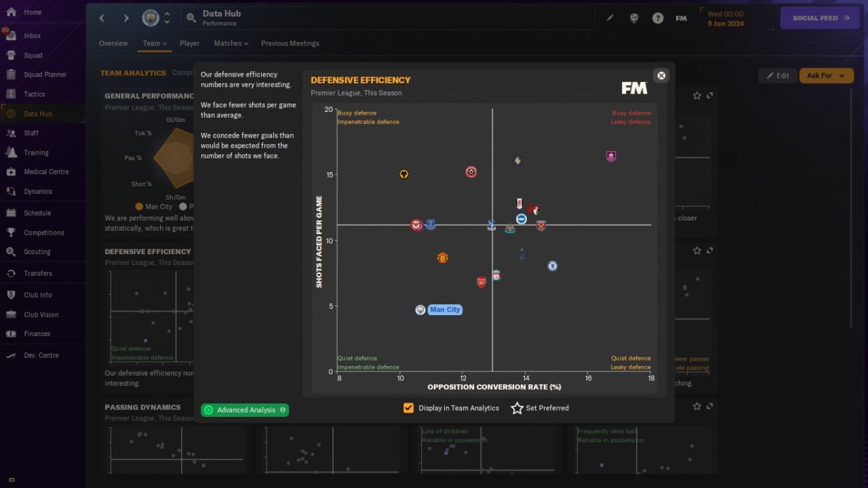Click the Edit button near Ask For
Image resolution: width=868 pixels, height=488 pixels.
[x=777, y=76]
